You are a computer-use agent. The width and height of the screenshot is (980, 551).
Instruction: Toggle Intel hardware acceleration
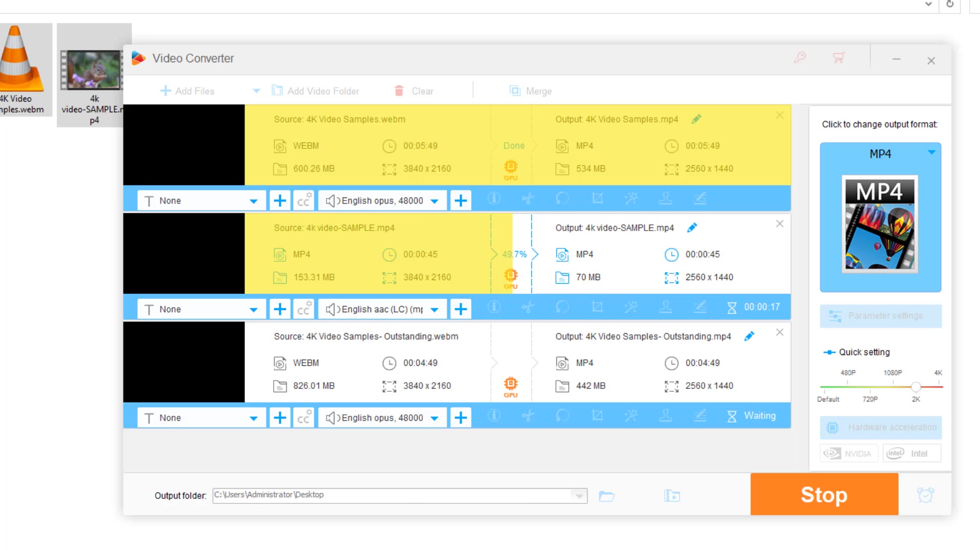tap(912, 454)
